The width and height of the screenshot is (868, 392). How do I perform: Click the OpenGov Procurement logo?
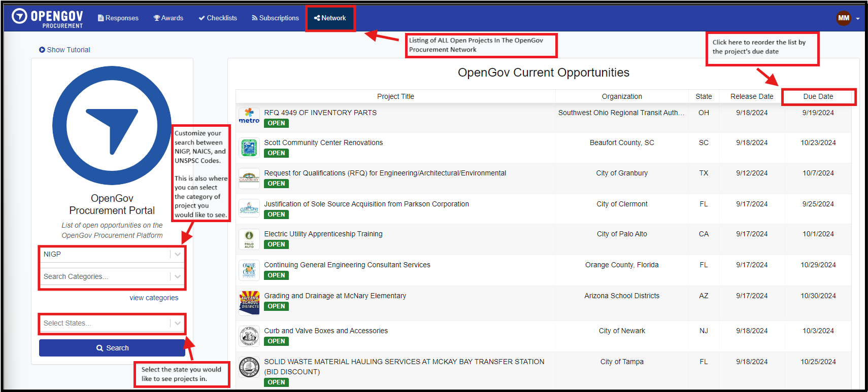click(x=47, y=18)
